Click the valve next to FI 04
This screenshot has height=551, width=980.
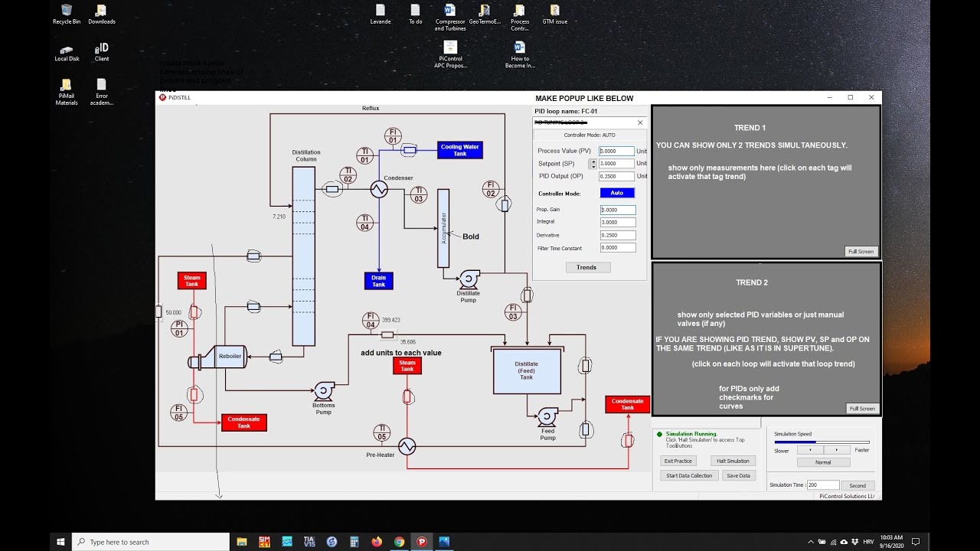coord(387,334)
